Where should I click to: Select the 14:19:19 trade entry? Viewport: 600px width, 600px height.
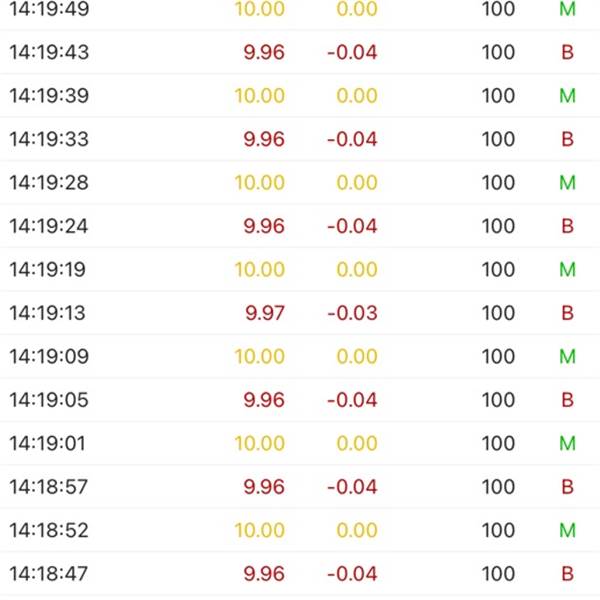[x=300, y=269]
